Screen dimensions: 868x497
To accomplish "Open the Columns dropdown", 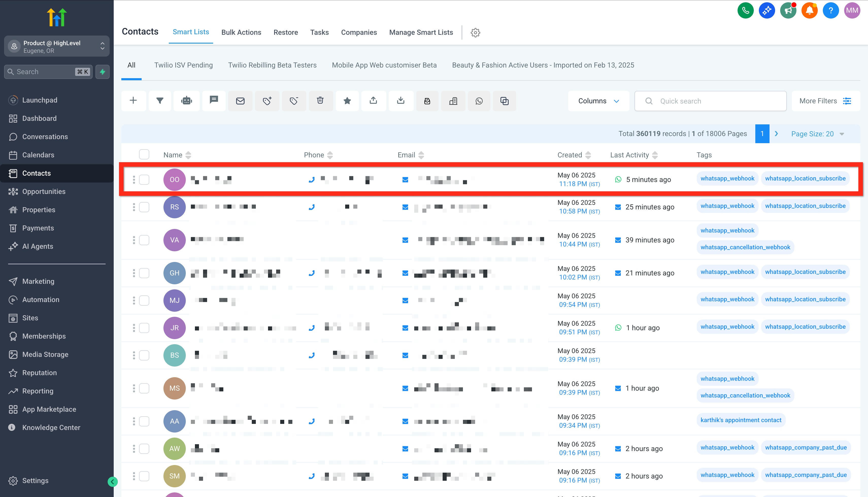I will pos(598,101).
